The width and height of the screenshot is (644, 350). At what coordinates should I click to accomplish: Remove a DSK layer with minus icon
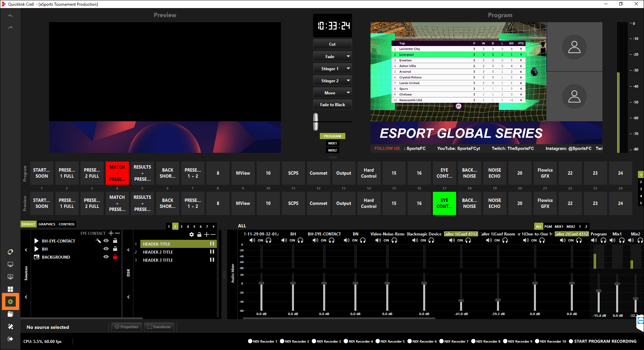click(x=213, y=234)
